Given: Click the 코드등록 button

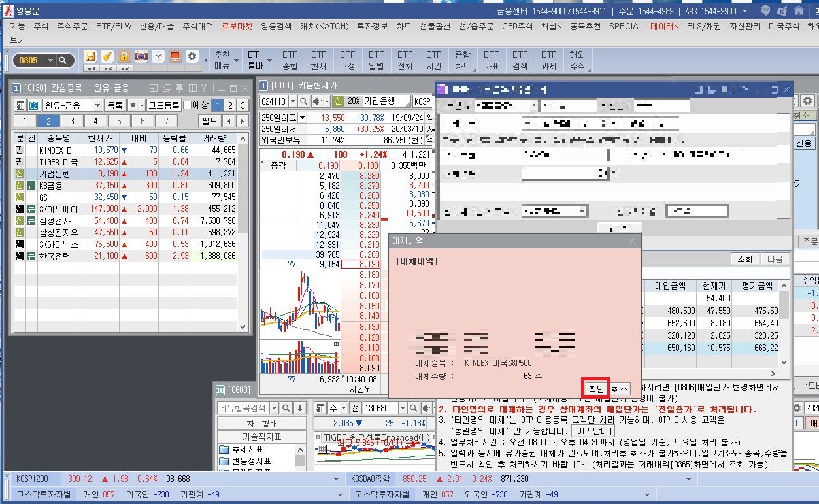Looking at the screenshot, I should [163, 105].
